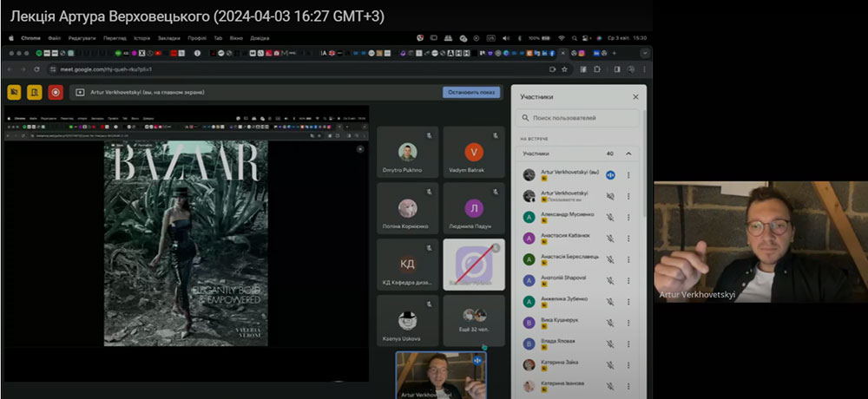Open a new Chrome tab with plus
The height and width of the screenshot is (399, 868).
tap(614, 53)
